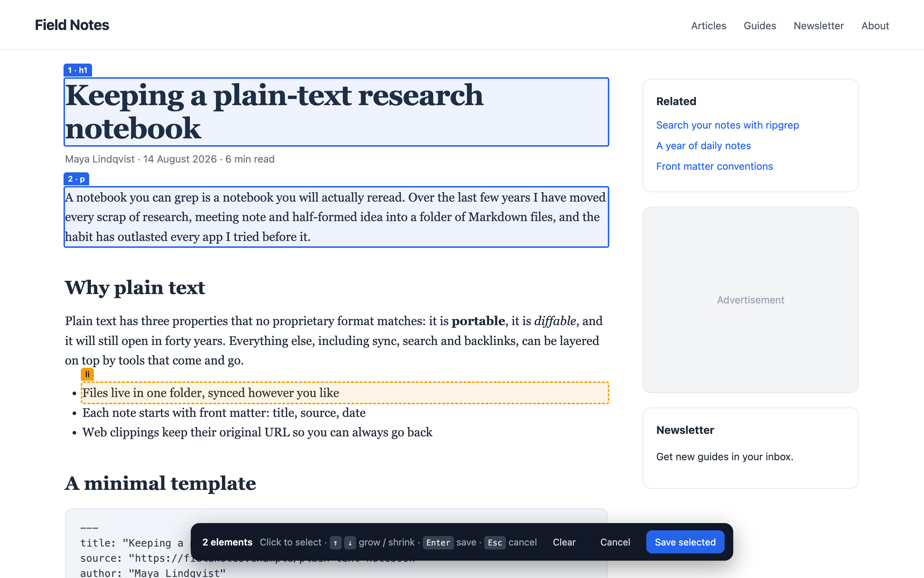The width and height of the screenshot is (924, 578).
Task: Select the 'A minimal template' heading
Action: click(160, 484)
